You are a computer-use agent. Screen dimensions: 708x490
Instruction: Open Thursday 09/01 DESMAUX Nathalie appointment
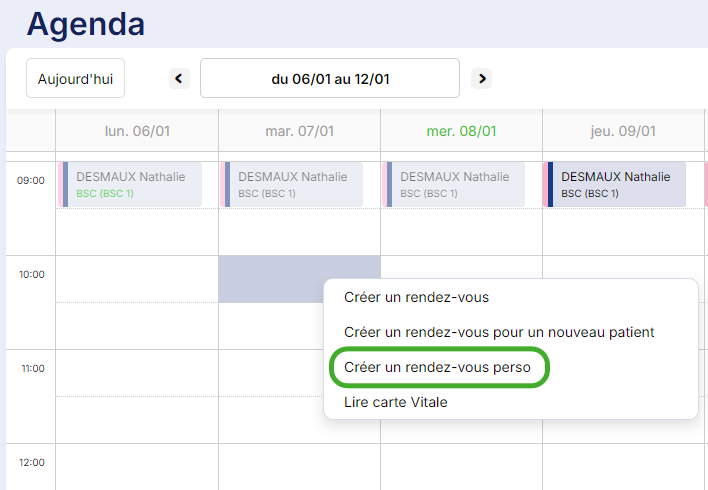[617, 184]
